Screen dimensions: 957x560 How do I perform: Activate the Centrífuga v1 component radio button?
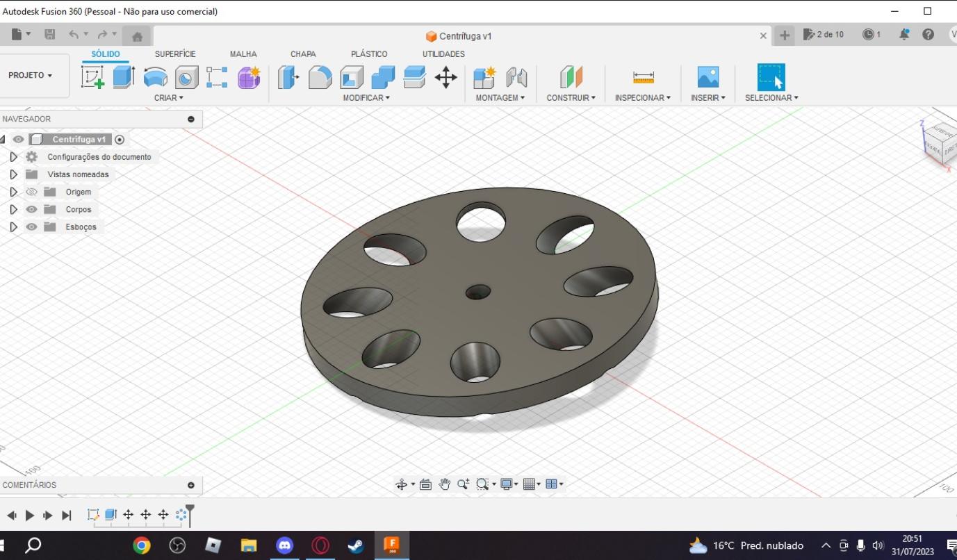pyautogui.click(x=120, y=140)
